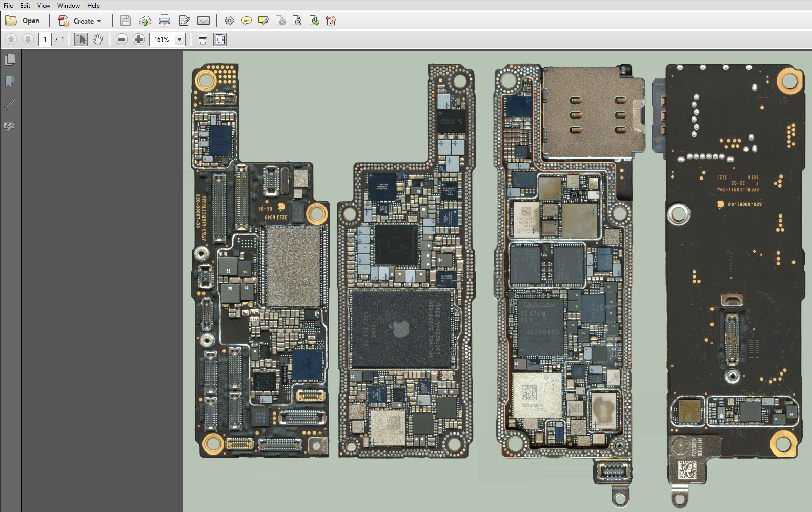Viewport: 812px width, 512px height.
Task: Open the Attachments panel paperclip
Action: tap(10, 104)
